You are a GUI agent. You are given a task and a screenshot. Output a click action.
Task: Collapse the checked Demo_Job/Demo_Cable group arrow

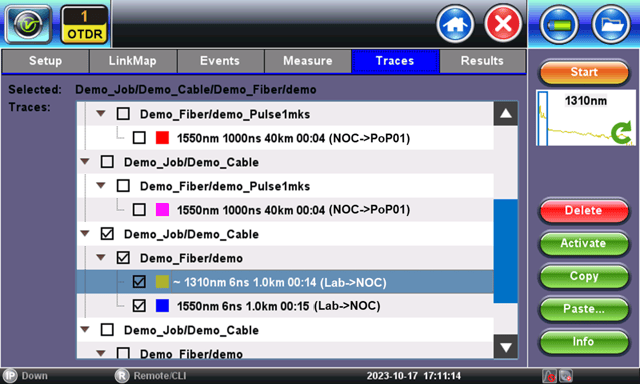coord(85,233)
